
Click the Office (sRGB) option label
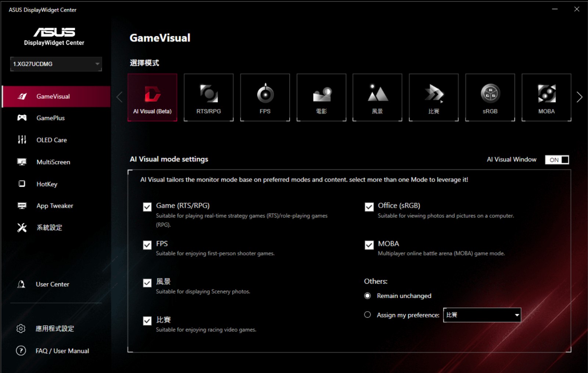(399, 206)
